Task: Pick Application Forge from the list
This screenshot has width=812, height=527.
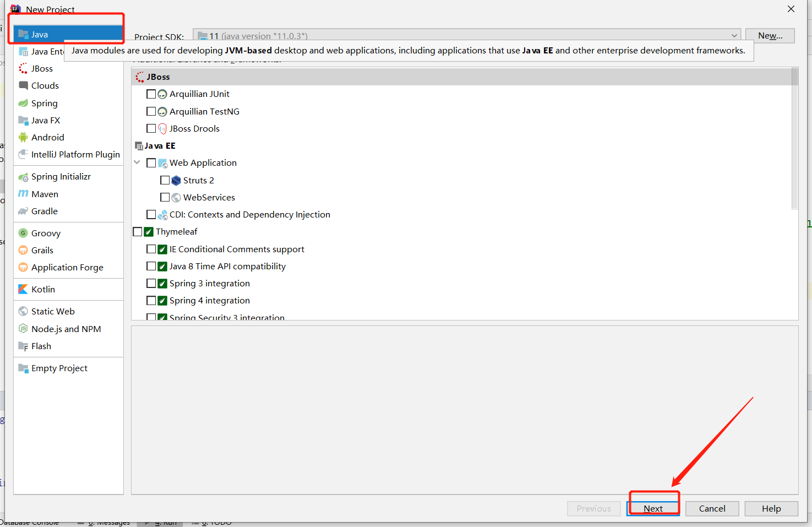Action: tap(68, 267)
